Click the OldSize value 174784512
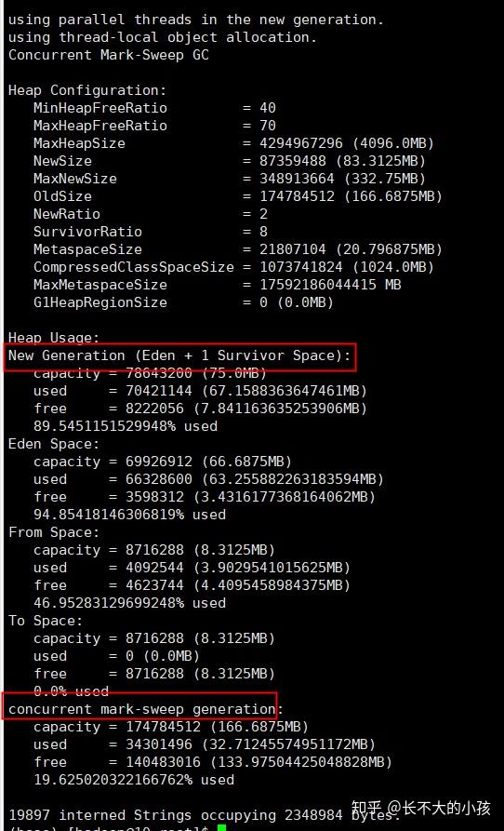Image resolution: width=504 pixels, height=831 pixels. pos(297,196)
